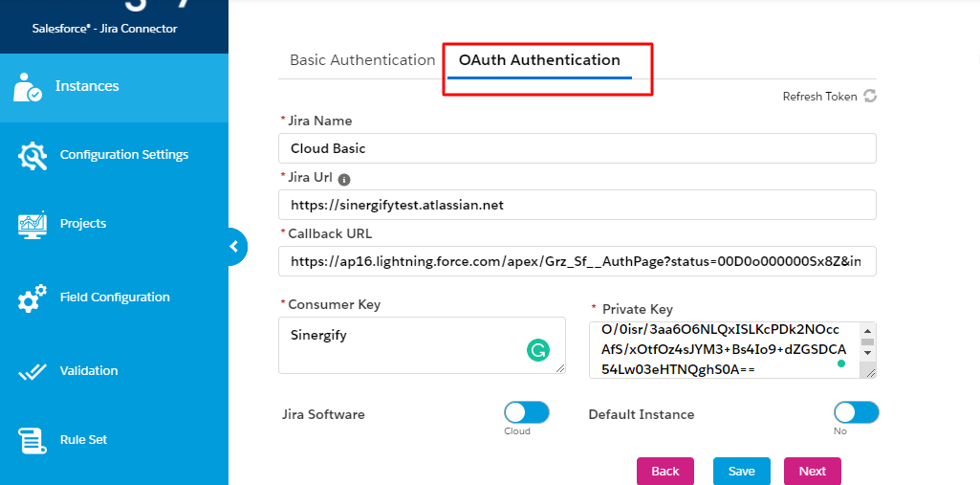Click the Instances user icon in sidebar
The height and width of the screenshot is (485, 980).
(x=28, y=87)
